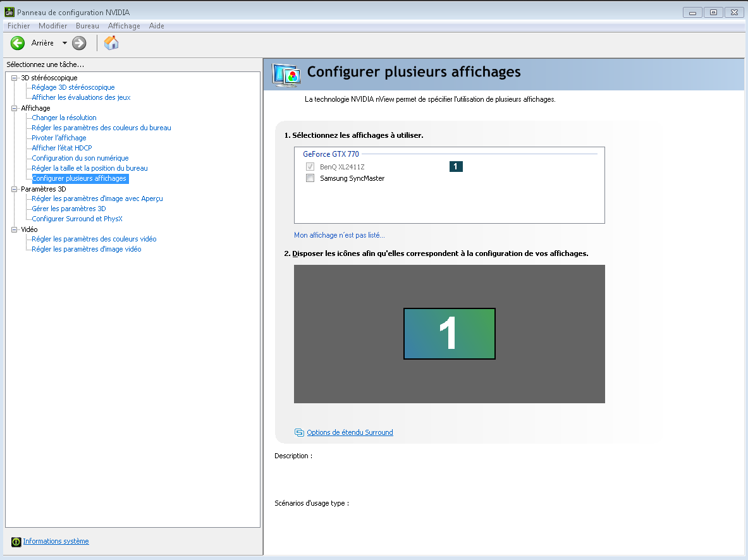
Task: Toggle the BenQ XL2411Z checkbox
Action: [x=310, y=166]
